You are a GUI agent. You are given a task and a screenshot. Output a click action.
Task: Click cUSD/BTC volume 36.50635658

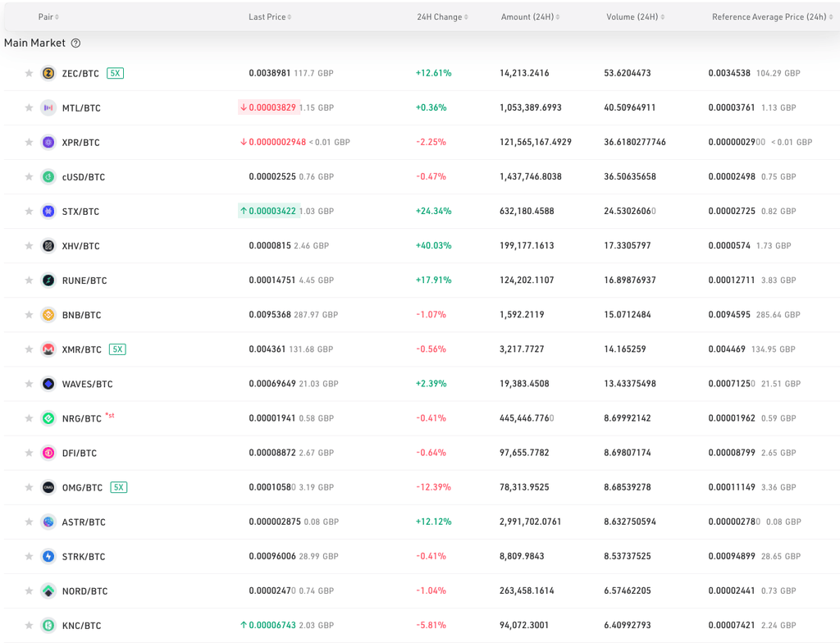point(630,177)
